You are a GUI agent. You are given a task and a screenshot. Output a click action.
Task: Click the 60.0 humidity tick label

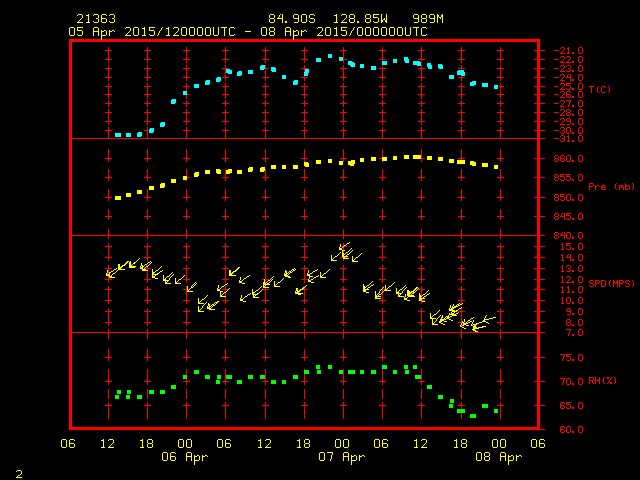click(571, 430)
